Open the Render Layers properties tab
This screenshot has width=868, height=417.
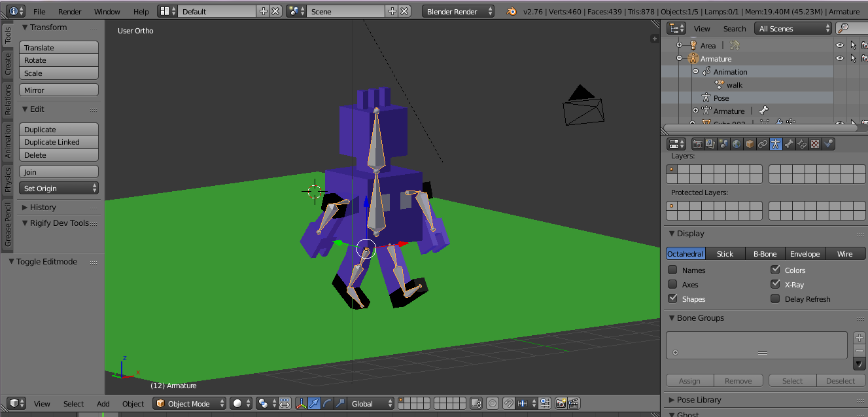point(711,144)
